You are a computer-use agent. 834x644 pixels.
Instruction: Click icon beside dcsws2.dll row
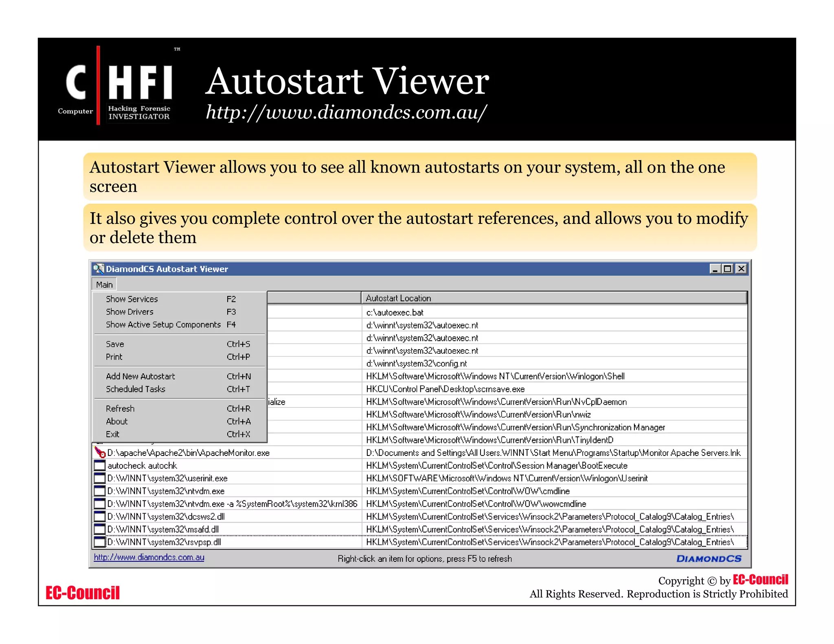click(100, 516)
